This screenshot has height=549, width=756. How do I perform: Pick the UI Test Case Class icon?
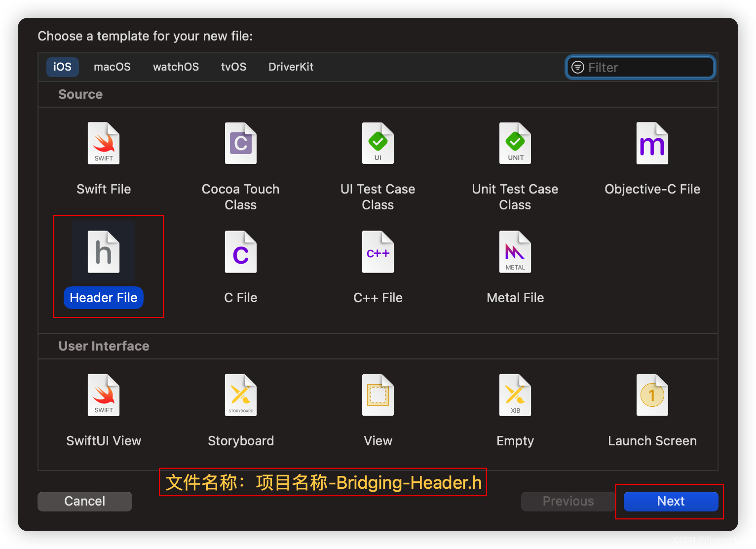pos(378,143)
